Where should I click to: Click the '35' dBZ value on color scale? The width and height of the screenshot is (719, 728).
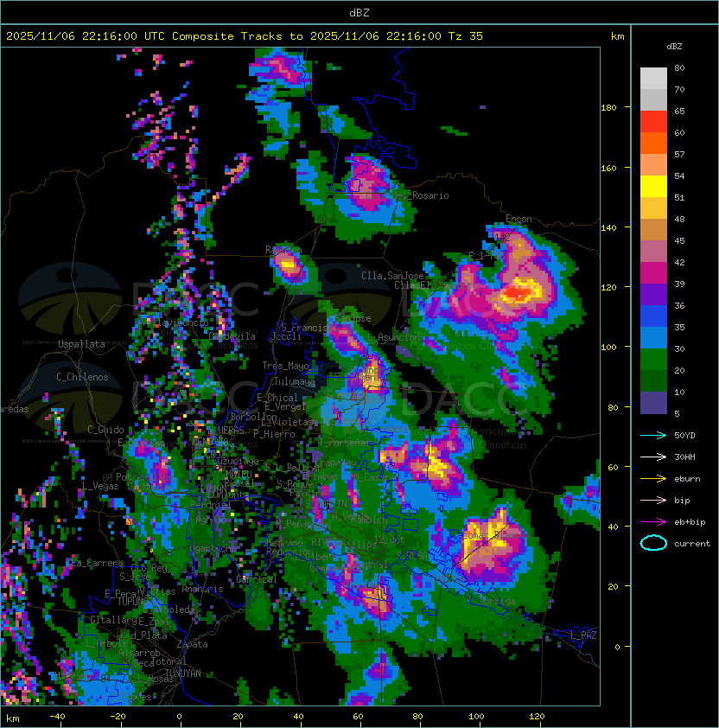point(679,328)
